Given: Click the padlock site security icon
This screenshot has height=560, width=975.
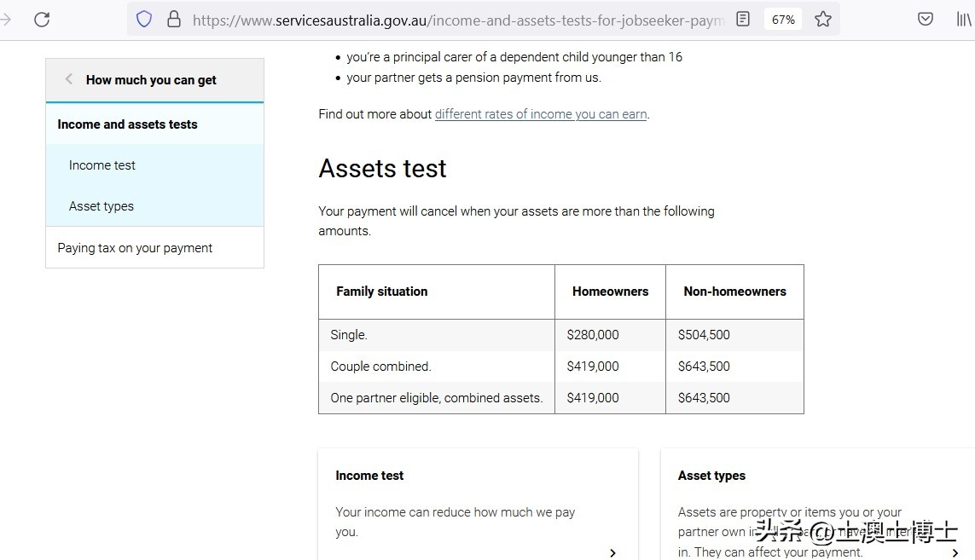Looking at the screenshot, I should coord(174,19).
